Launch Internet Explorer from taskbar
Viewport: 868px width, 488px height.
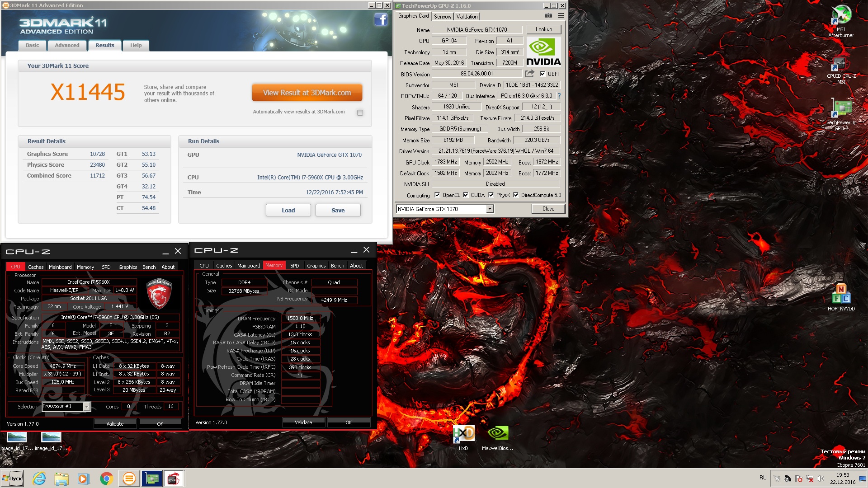(x=39, y=479)
